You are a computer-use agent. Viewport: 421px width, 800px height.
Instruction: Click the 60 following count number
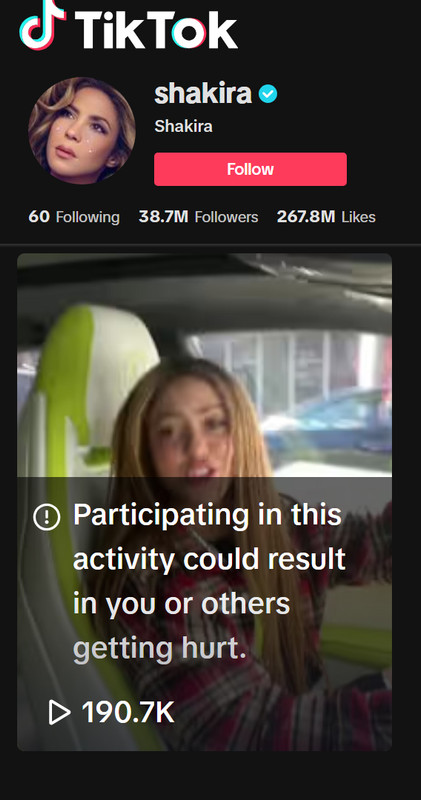(39, 217)
